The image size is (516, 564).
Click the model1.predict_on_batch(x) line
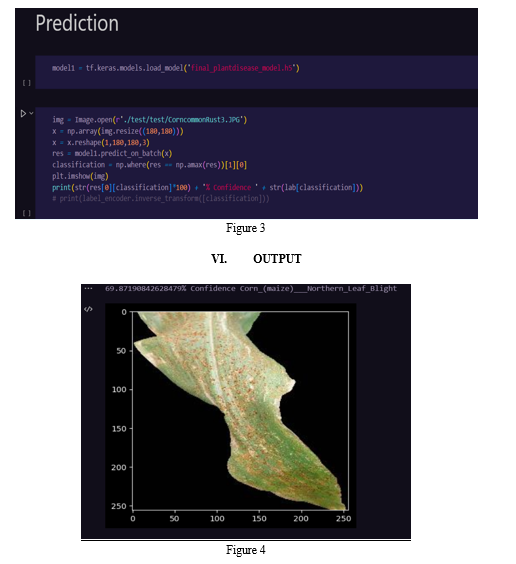coord(112,154)
